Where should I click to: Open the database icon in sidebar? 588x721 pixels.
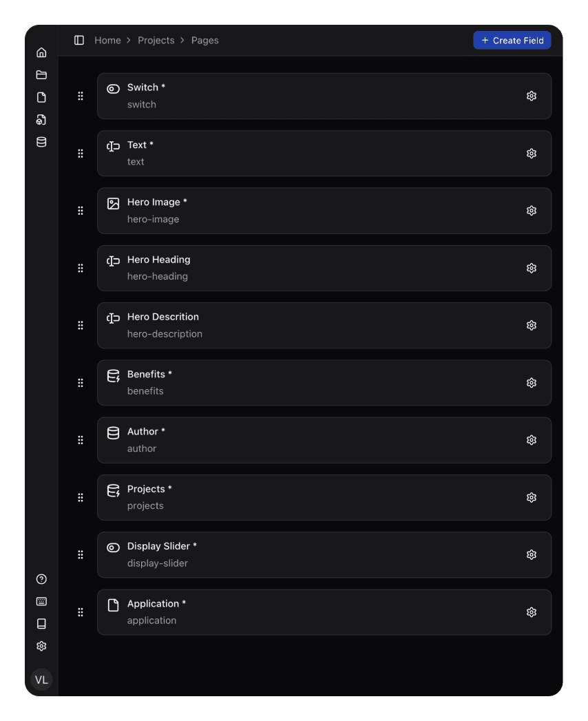pyautogui.click(x=41, y=142)
